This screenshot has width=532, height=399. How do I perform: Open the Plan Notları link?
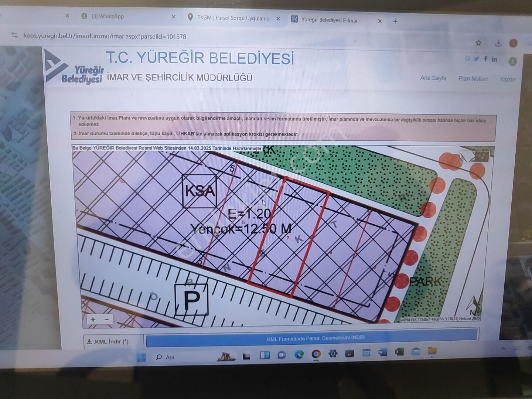click(x=473, y=79)
